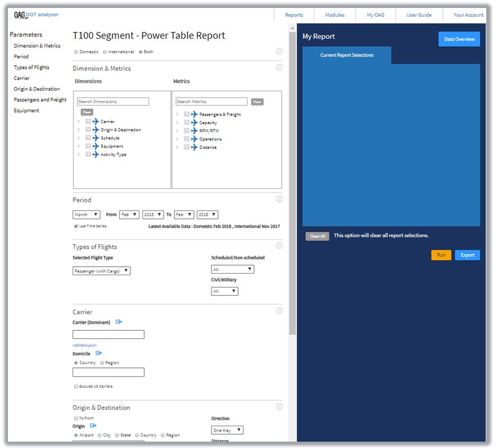This screenshot has height=448, width=499.
Task: Open the Carrier (Dominant) selector icon
Action: (119, 322)
